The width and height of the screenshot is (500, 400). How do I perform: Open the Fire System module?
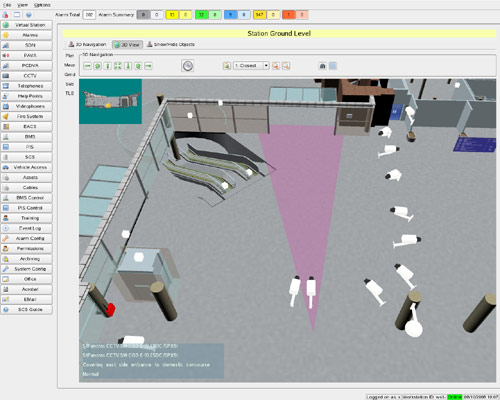click(27, 116)
